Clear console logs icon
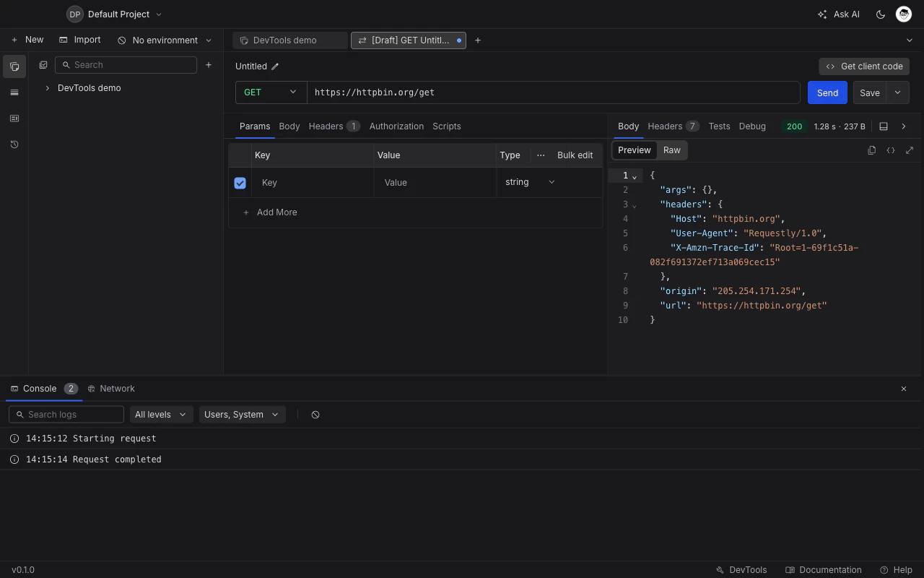This screenshot has width=924, height=578. (x=315, y=415)
